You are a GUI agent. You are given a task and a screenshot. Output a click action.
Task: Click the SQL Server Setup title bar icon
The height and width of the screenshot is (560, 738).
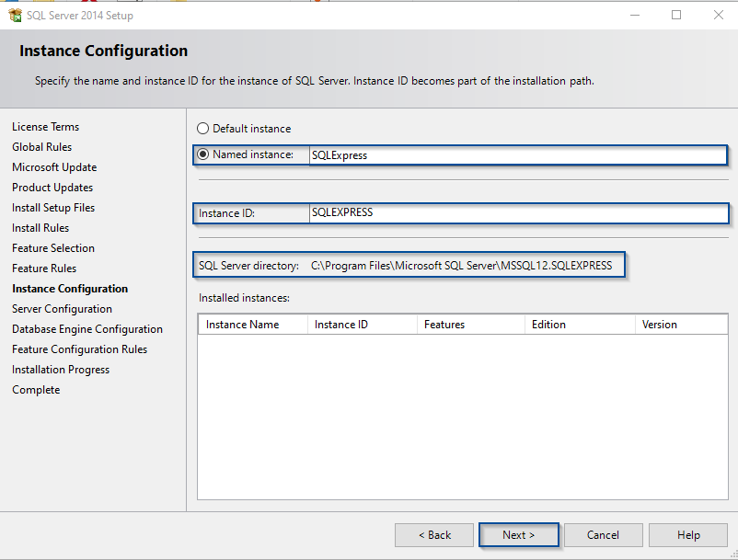[x=16, y=15]
